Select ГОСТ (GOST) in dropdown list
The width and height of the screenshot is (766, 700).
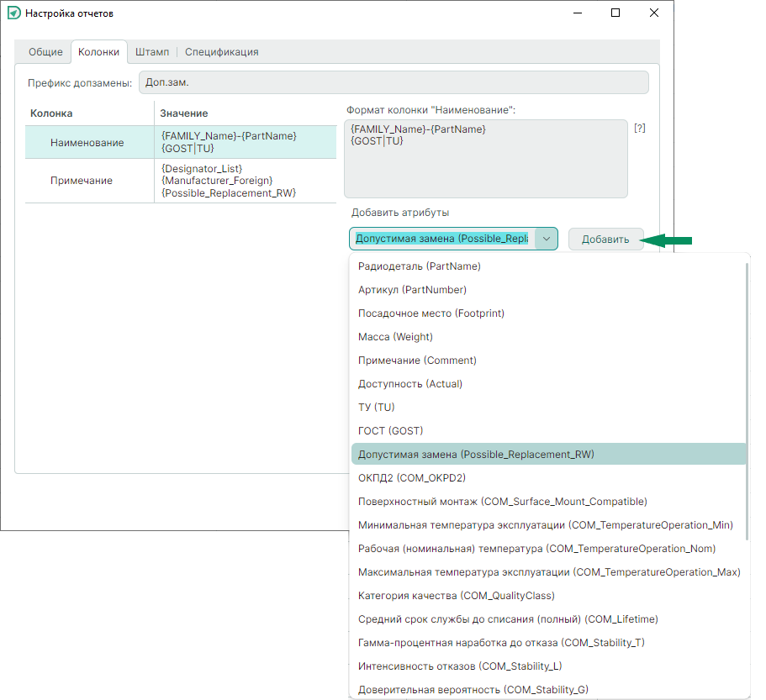click(390, 431)
